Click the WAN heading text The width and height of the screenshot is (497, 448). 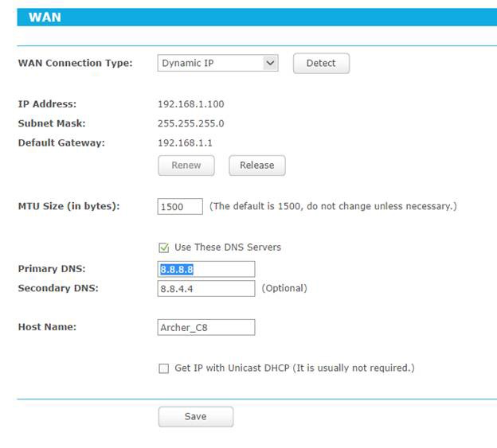pyautogui.click(x=45, y=17)
